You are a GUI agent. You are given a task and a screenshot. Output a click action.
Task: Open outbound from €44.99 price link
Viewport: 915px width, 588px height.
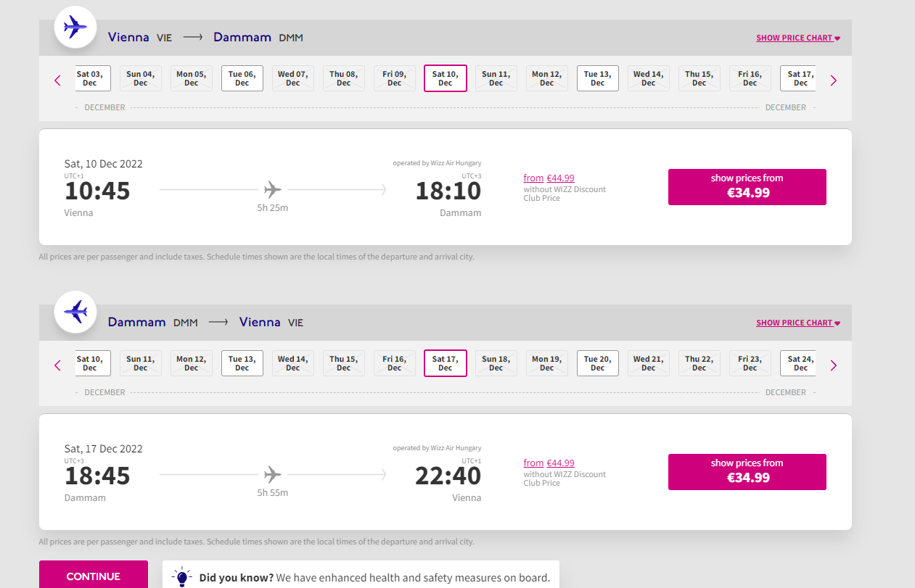coord(549,178)
